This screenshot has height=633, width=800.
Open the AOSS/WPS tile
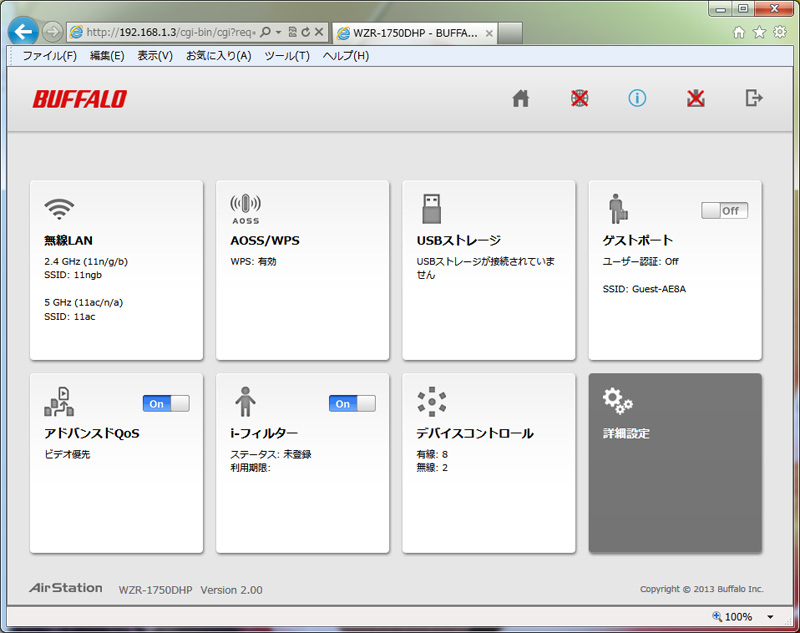302,270
